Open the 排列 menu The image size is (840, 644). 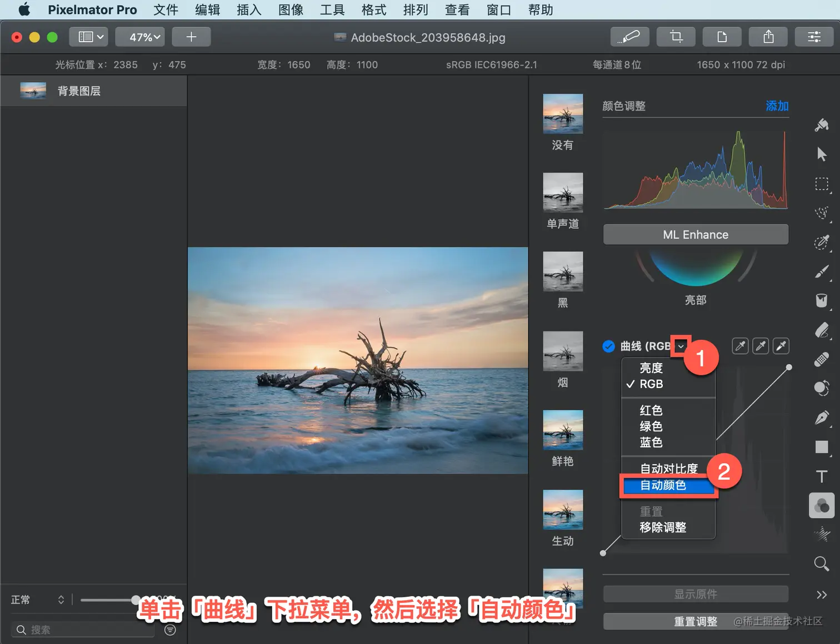(416, 9)
